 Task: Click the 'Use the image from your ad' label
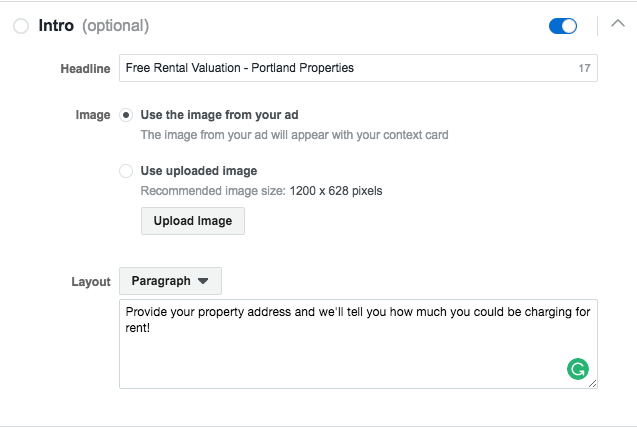[x=219, y=115]
